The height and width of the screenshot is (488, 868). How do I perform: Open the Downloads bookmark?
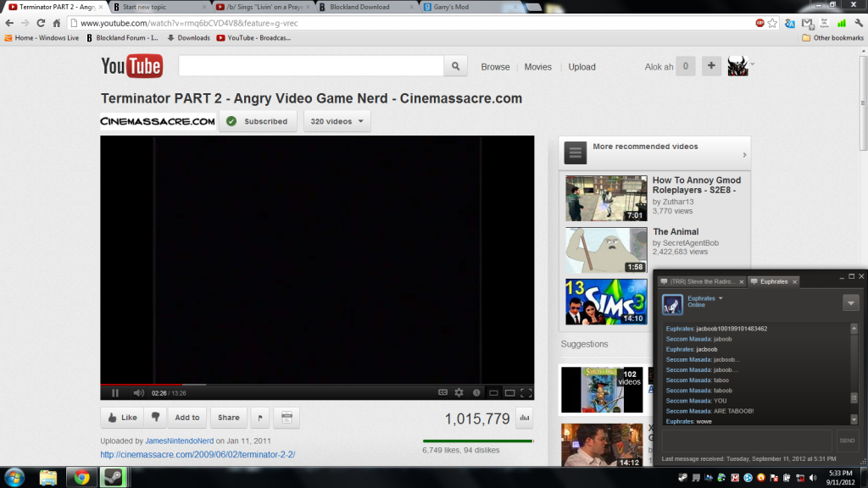[189, 37]
